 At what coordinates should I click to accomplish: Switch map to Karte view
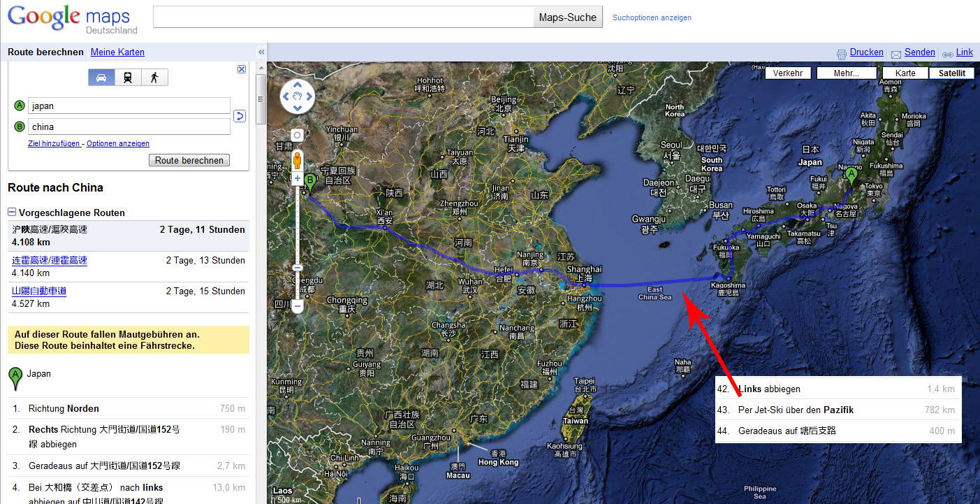[x=905, y=73]
